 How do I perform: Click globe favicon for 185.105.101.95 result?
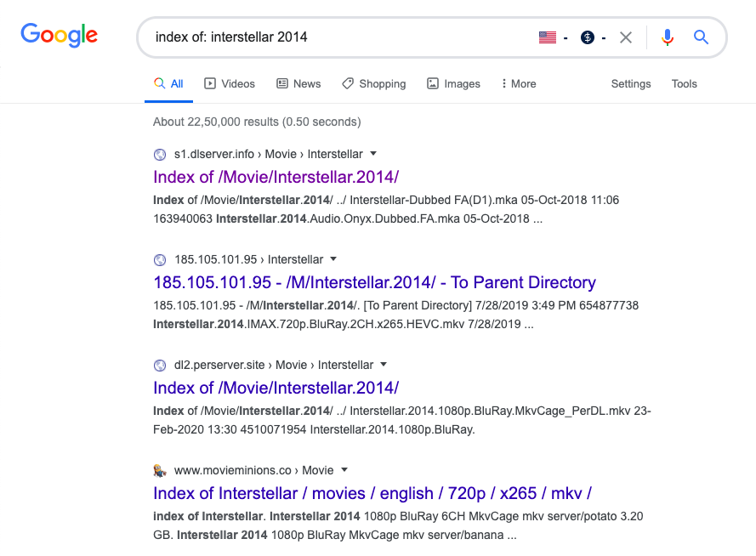[x=160, y=260]
